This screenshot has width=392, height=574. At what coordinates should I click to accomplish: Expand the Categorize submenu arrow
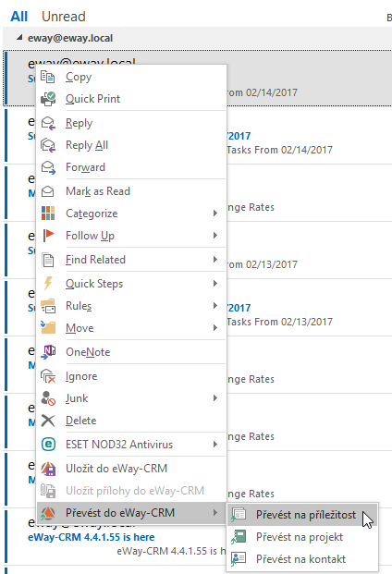[215, 214]
